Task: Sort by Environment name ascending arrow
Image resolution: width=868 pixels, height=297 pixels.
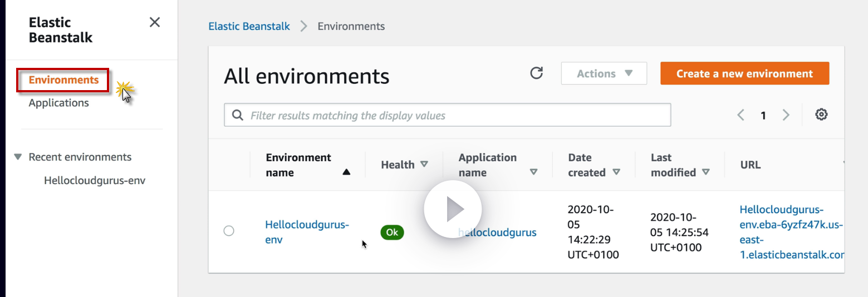Action: [346, 172]
